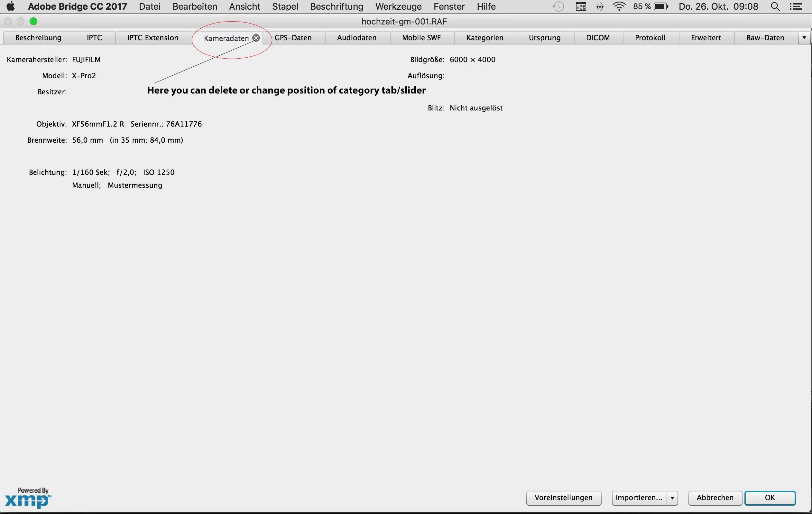Open the Importieren dropdown arrow

(x=672, y=498)
